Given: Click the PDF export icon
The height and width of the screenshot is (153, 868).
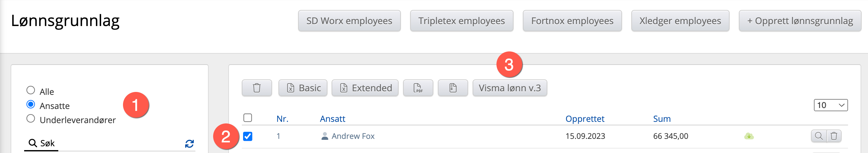Looking at the screenshot, I should 418,88.
